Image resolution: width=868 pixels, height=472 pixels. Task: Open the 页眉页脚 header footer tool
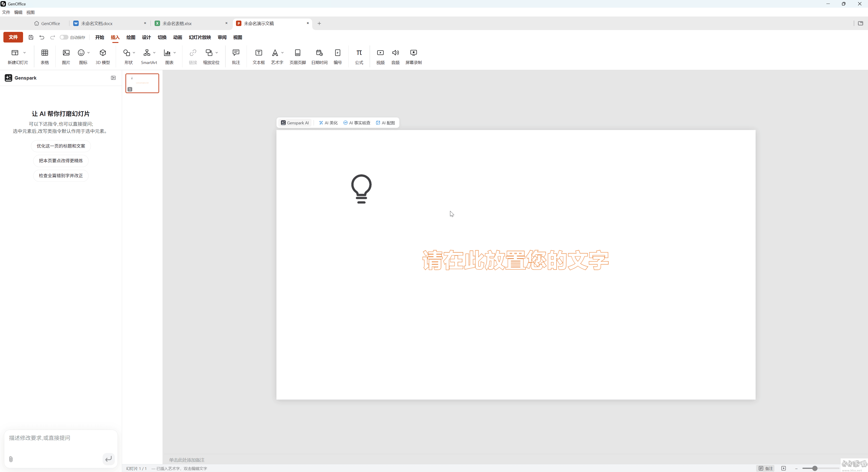[x=297, y=57]
